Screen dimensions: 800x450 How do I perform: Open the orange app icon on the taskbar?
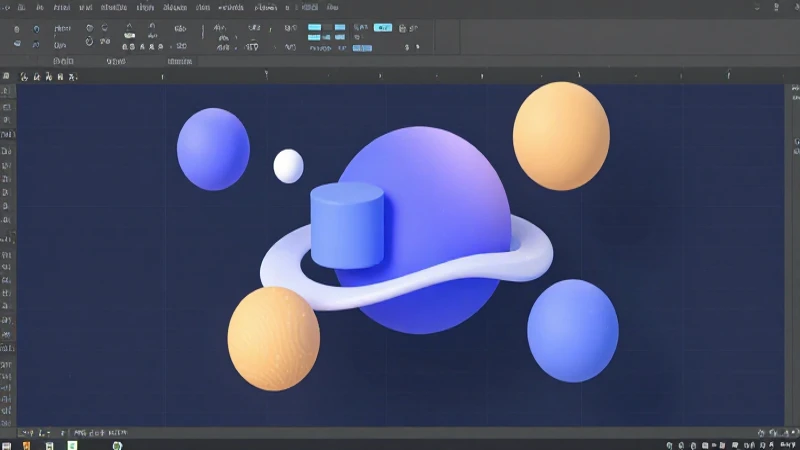(26, 446)
